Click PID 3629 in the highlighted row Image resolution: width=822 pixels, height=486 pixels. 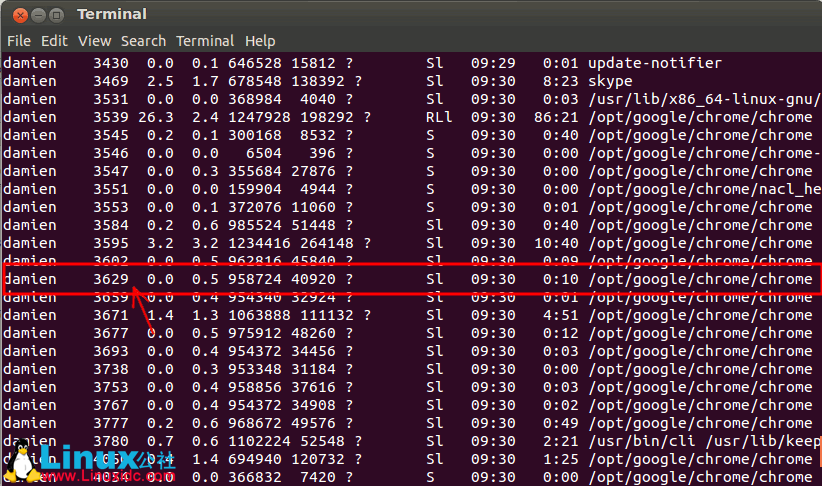click(x=111, y=279)
